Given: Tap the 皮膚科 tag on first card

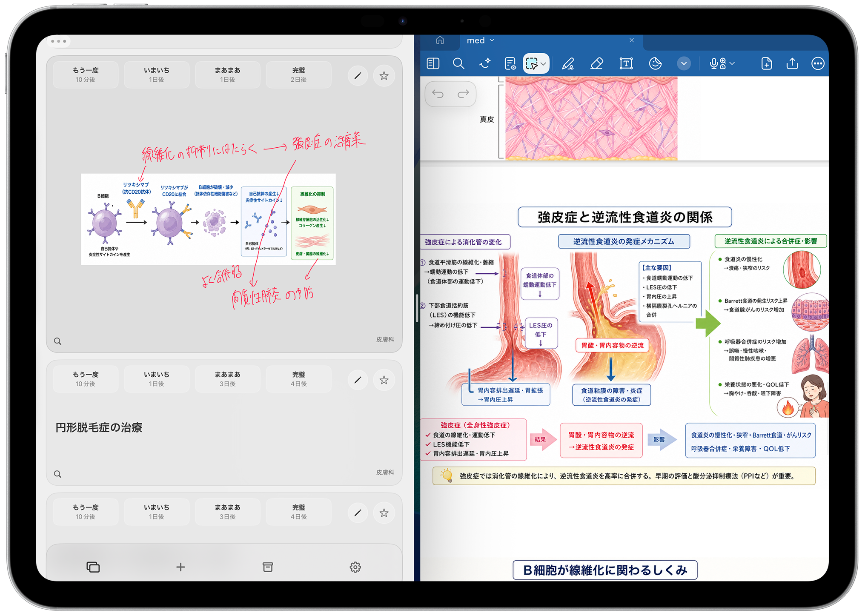Looking at the screenshot, I should [x=385, y=339].
